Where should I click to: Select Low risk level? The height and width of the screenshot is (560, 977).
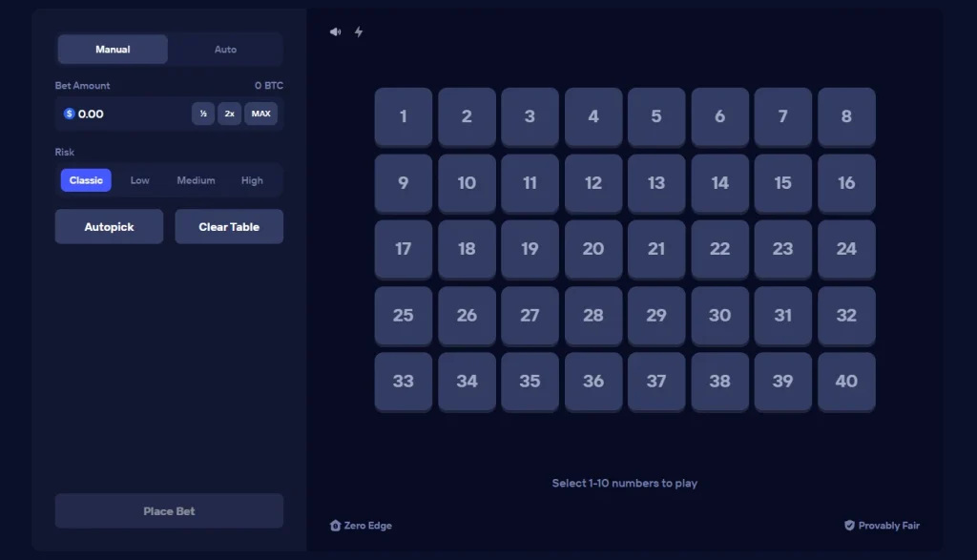139,180
